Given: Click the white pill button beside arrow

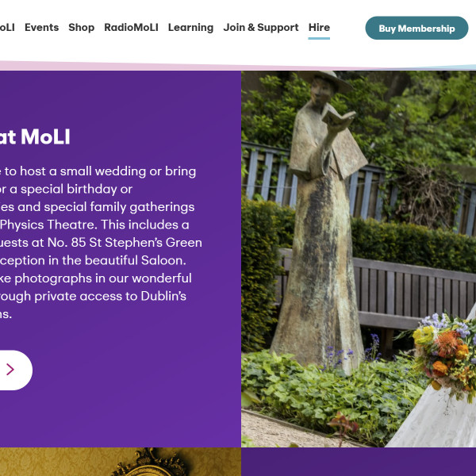Looking at the screenshot, I should coord(15,370).
